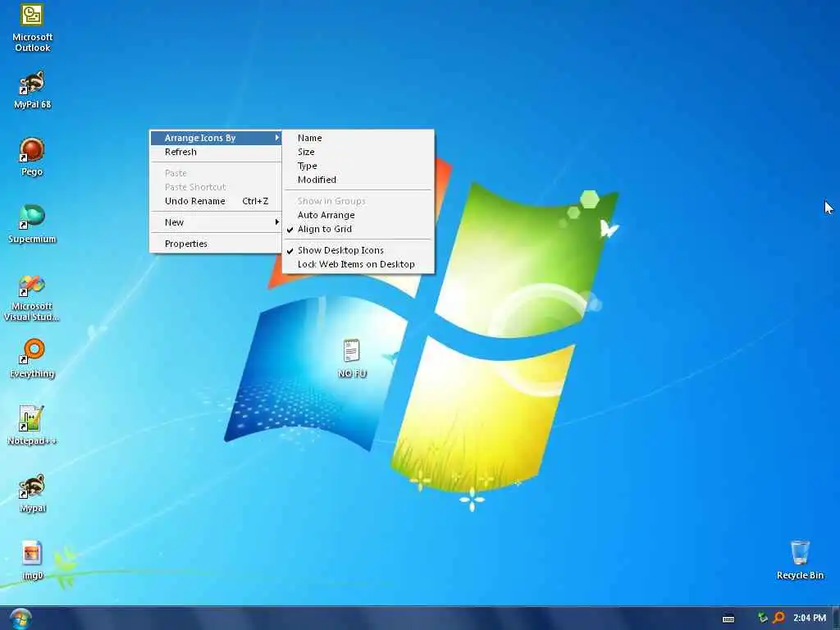The height and width of the screenshot is (630, 840).
Task: Arrange icons by Modified date
Action: (x=358, y=180)
